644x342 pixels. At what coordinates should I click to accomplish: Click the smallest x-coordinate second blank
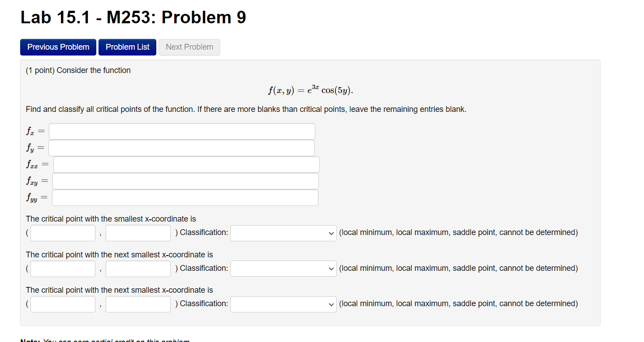(138, 233)
